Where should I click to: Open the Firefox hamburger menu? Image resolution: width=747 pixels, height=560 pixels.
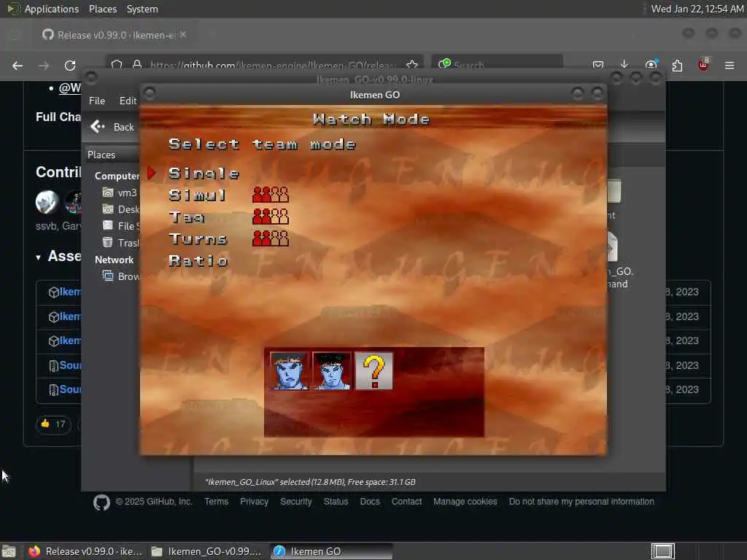click(729, 65)
